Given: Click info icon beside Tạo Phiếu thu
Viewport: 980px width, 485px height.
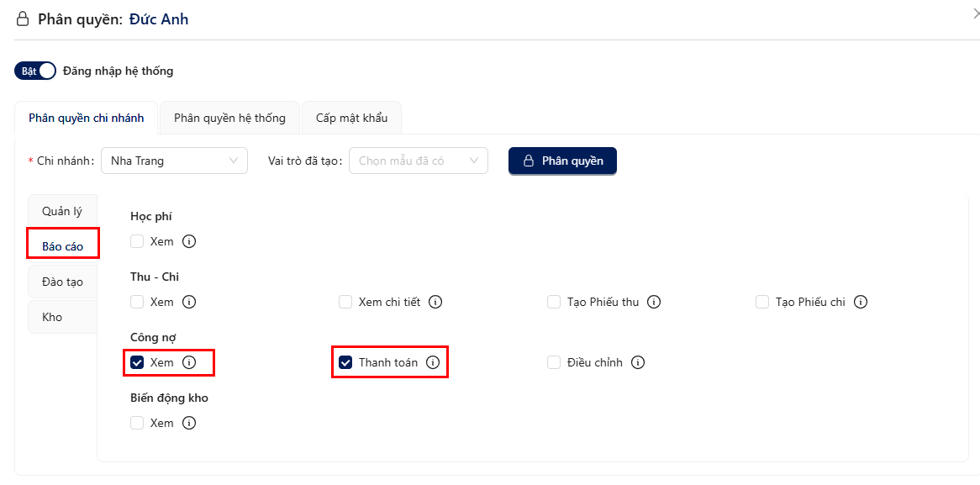Looking at the screenshot, I should coord(654,302).
